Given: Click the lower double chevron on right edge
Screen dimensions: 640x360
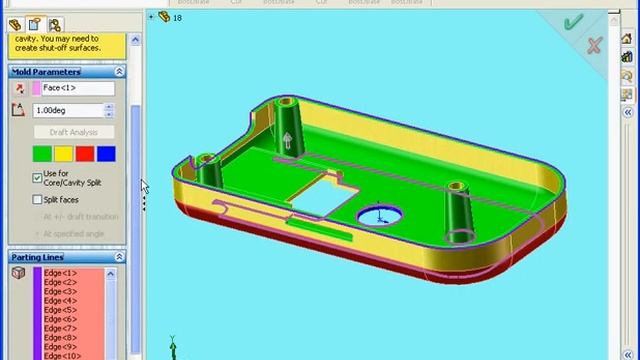Looking at the screenshot, I should pyautogui.click(x=629, y=355).
